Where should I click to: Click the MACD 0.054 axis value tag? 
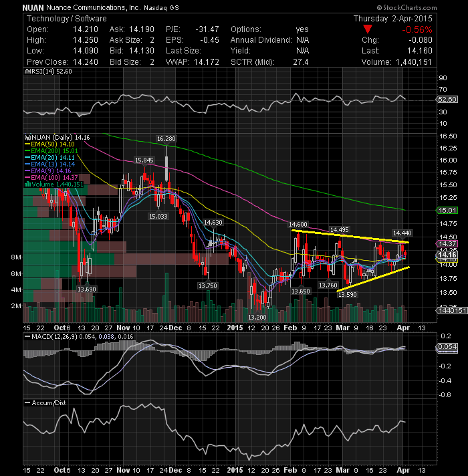[x=447, y=347]
